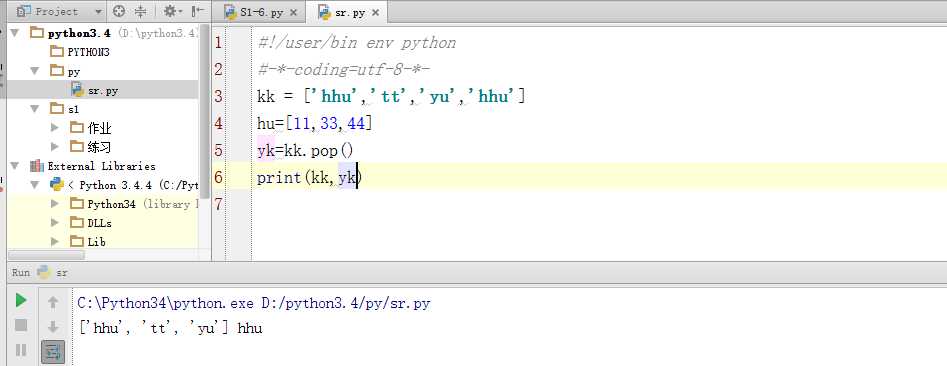Screen dimensions: 947x366
Task: Pause the run output
Action: point(21,349)
